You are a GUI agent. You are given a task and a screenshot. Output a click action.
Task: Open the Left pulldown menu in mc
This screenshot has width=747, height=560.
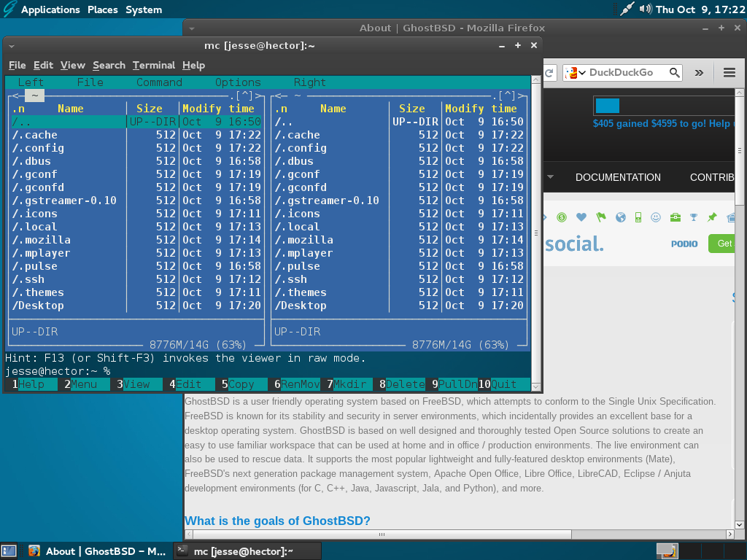tap(31, 82)
